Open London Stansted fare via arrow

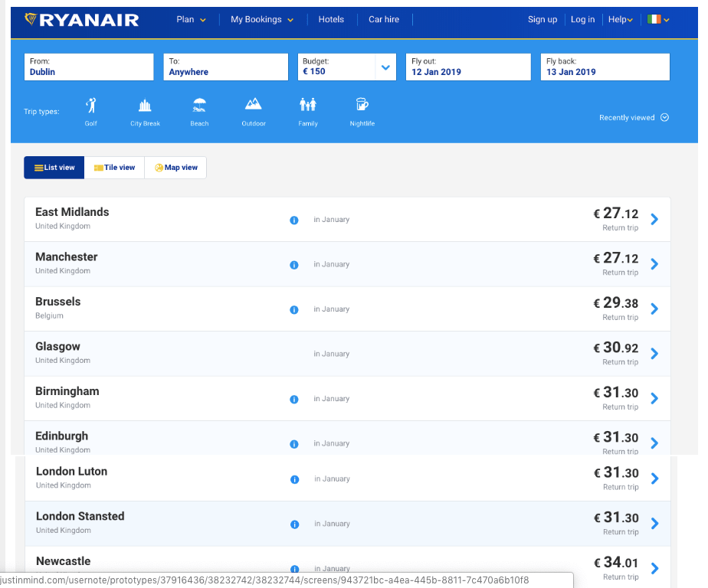(x=654, y=524)
